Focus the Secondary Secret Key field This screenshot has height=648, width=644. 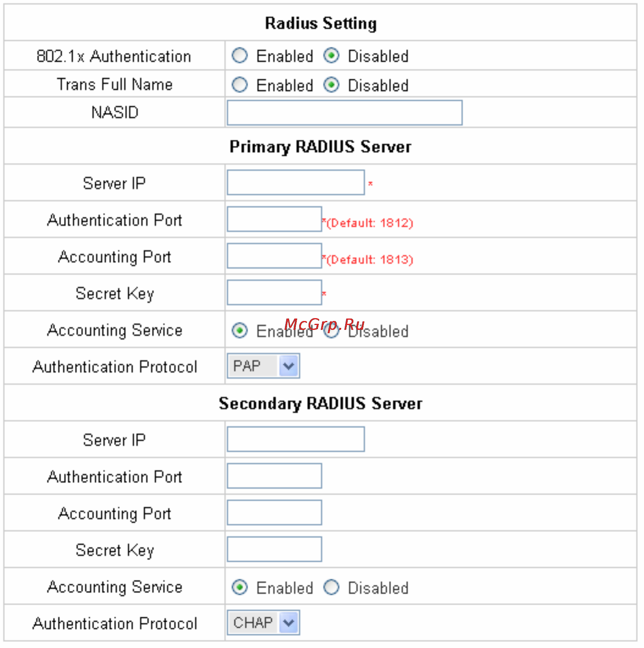click(274, 549)
